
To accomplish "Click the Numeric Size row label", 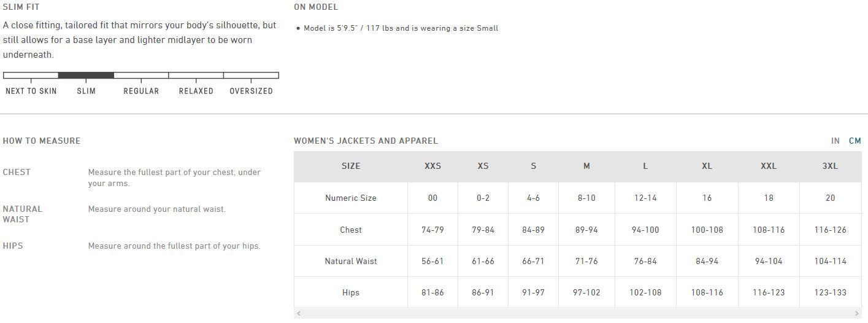I will pos(351,198).
